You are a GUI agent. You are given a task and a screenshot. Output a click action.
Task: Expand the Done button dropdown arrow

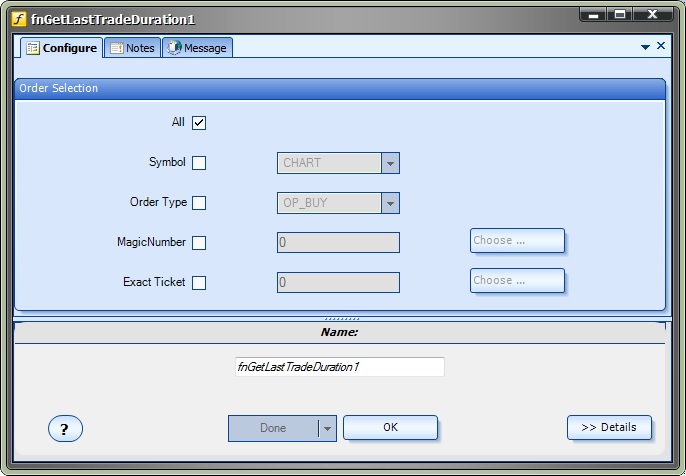point(327,428)
